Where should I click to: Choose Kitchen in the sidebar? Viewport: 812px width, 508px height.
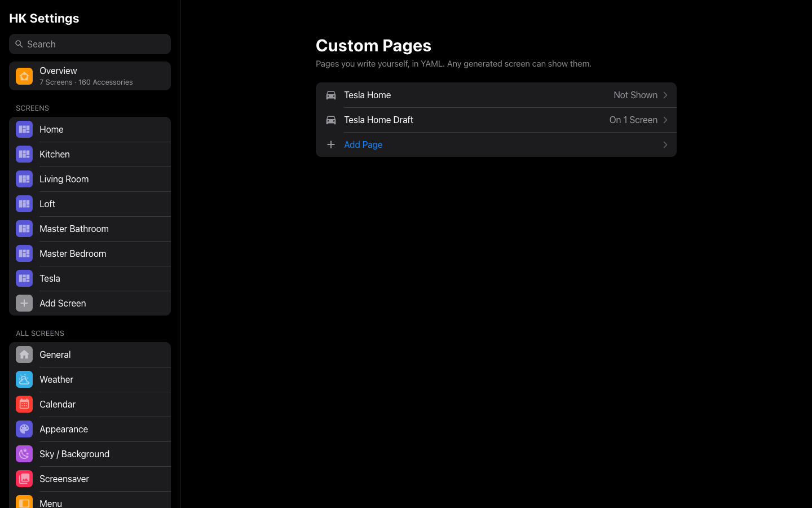point(90,154)
